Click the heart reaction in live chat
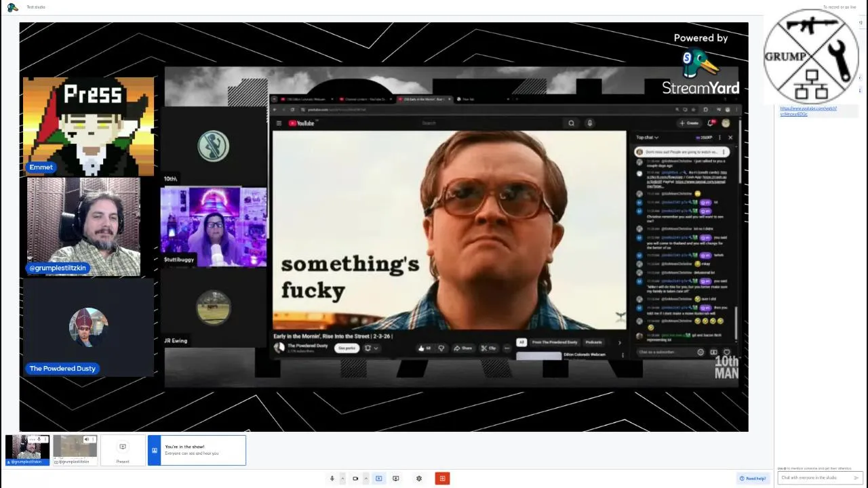The image size is (868, 488). click(726, 352)
